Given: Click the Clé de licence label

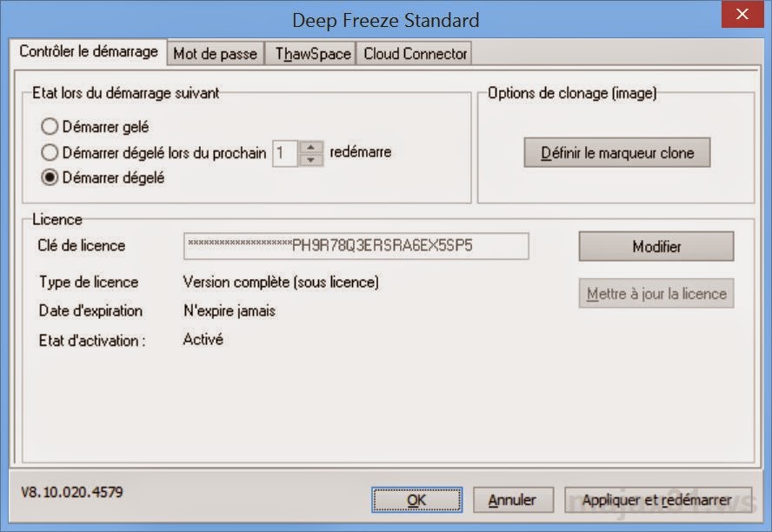Looking at the screenshot, I should click(x=81, y=246).
